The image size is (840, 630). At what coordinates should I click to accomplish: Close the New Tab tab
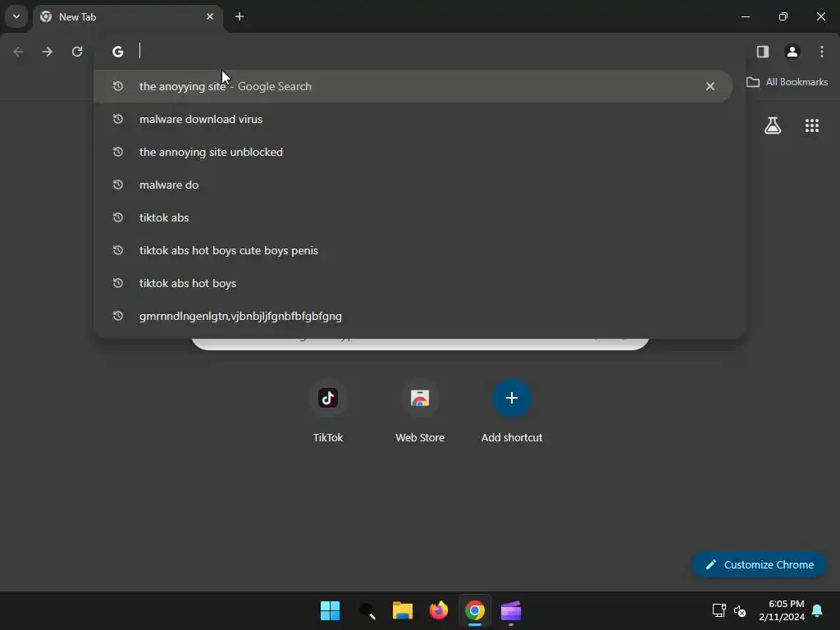pos(210,16)
